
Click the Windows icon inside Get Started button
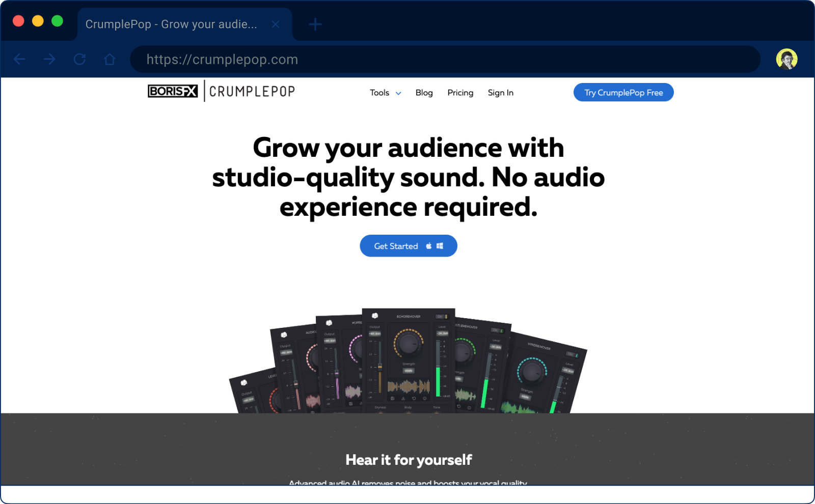[x=440, y=246]
